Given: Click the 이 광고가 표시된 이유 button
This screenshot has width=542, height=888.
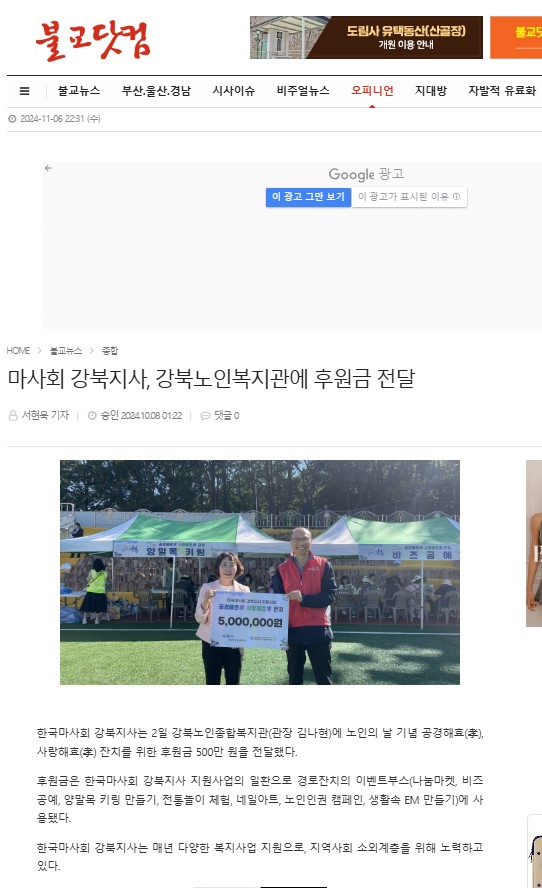Looking at the screenshot, I should [409, 197].
